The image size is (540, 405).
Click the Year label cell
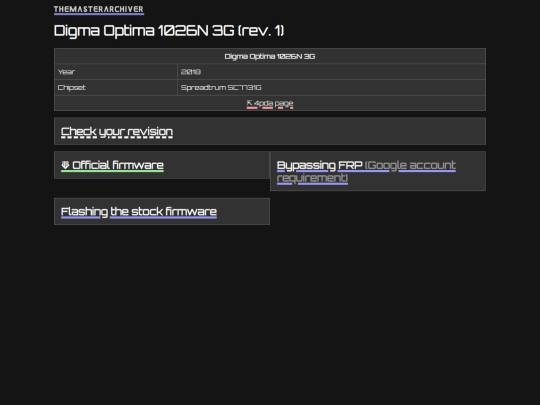click(116, 72)
